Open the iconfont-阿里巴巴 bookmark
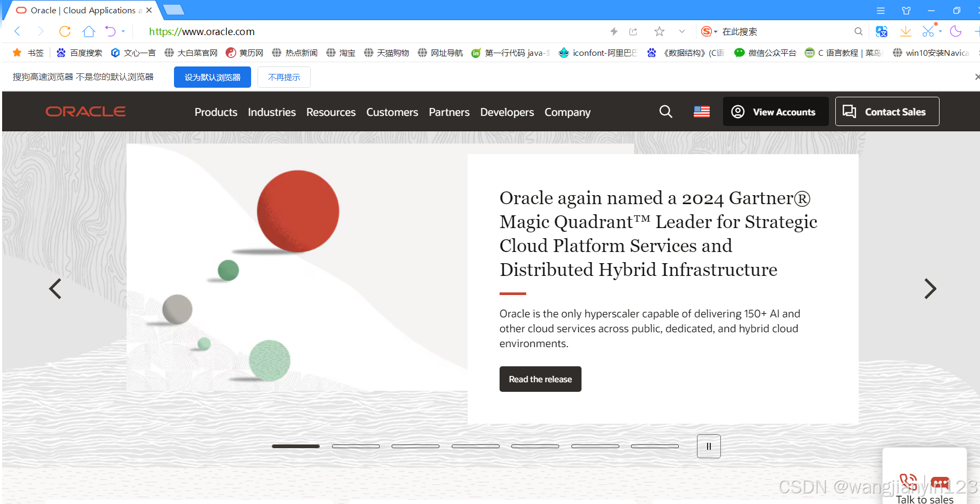Image resolution: width=980 pixels, height=504 pixels. (x=598, y=53)
